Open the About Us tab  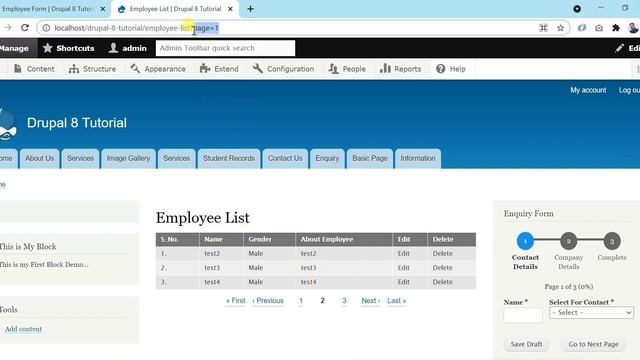[x=40, y=158]
